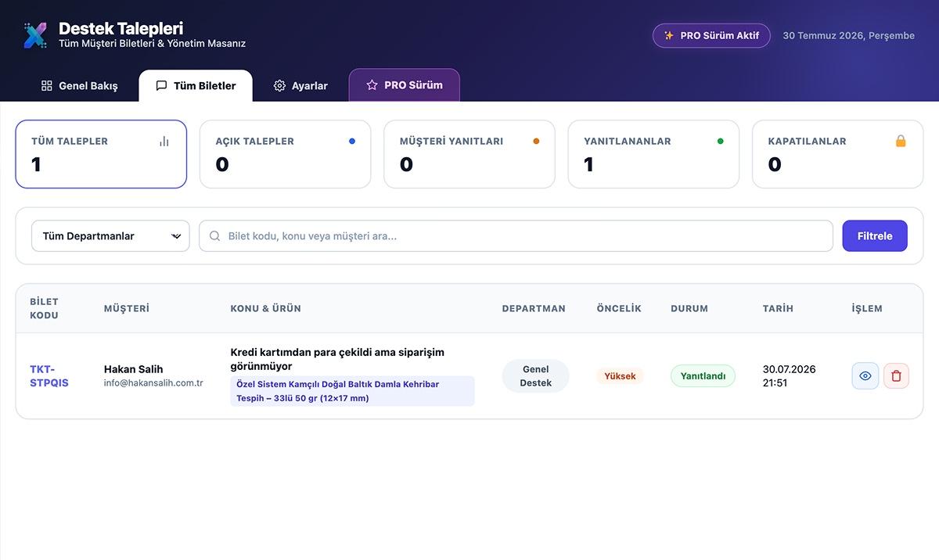Click the Filtrele button

(x=875, y=236)
